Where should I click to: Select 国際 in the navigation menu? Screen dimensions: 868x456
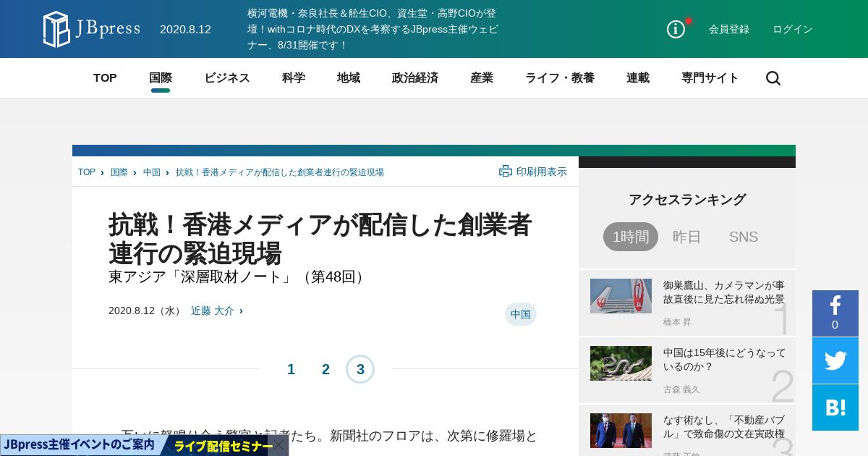click(x=161, y=78)
